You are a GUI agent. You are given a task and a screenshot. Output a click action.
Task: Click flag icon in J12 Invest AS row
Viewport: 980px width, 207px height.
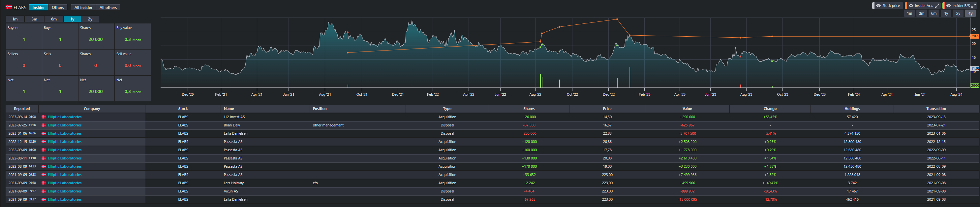pyautogui.click(x=44, y=117)
